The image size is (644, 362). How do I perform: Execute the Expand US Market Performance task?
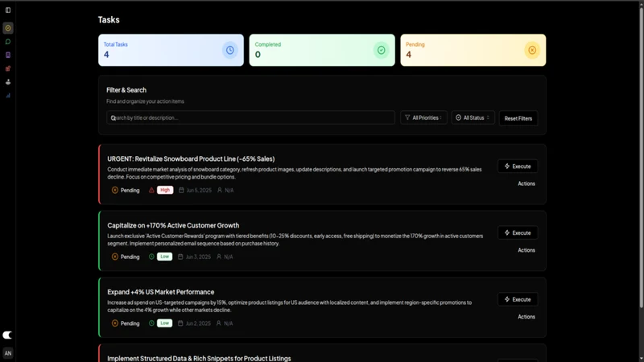coord(518,299)
